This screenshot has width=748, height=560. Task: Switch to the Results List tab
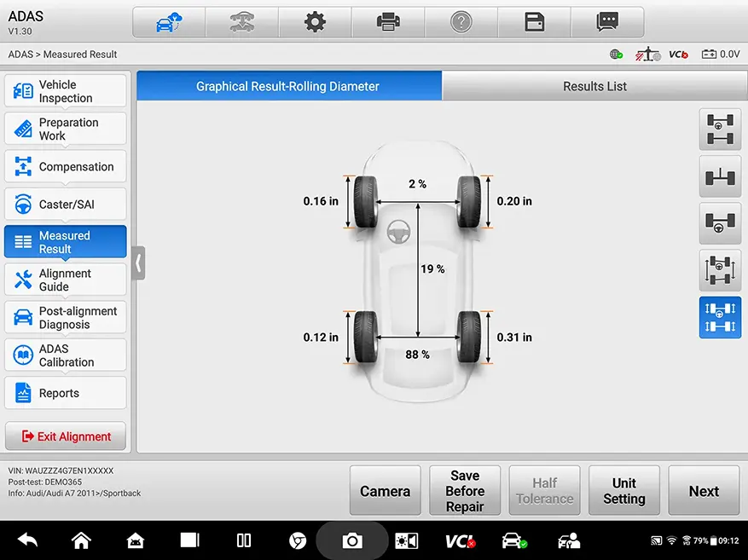(594, 86)
